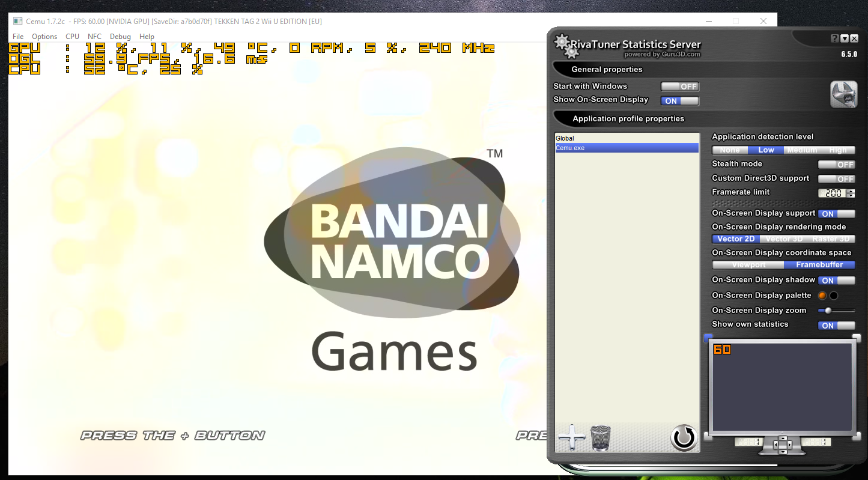Toggle Custom Direct3D support switch
Screen dimensions: 868x480
point(837,178)
